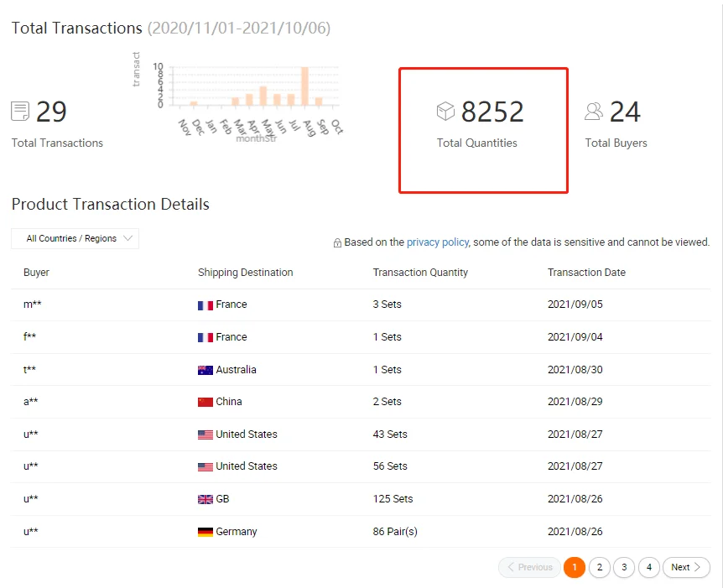Select the current page 1 button

click(575, 567)
